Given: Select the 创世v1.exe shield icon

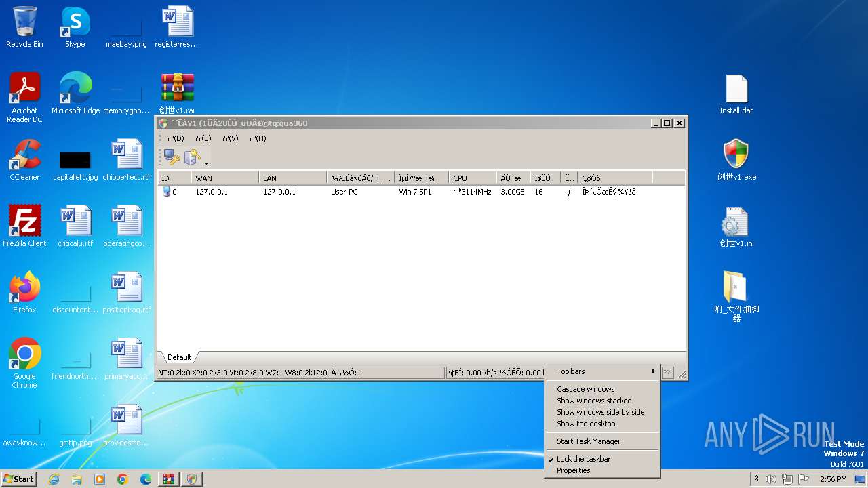Looking at the screenshot, I should (736, 160).
